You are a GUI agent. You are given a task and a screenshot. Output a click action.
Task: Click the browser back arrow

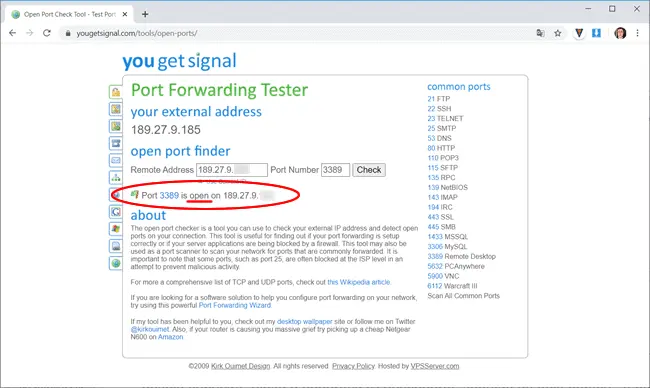[12, 33]
